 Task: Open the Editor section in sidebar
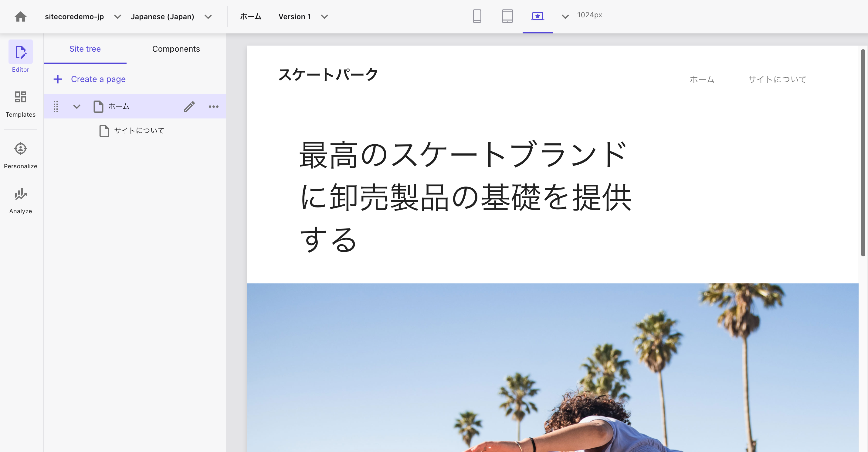(21, 56)
